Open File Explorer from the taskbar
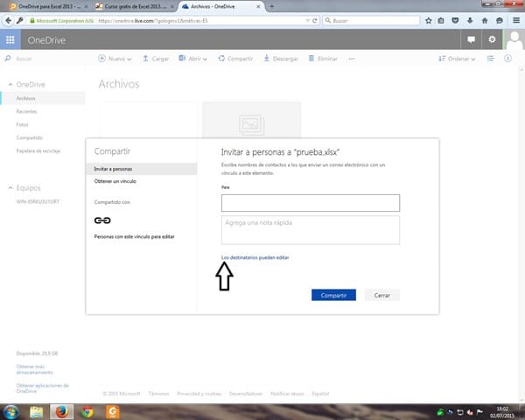 [x=36, y=412]
